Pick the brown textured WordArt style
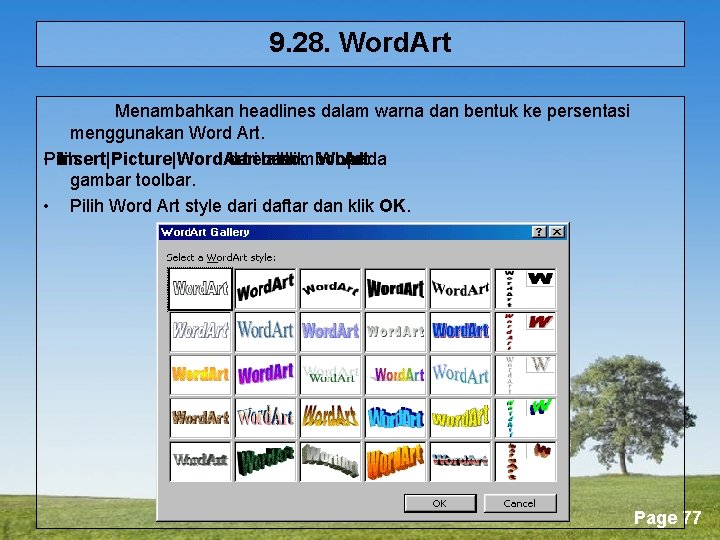This screenshot has width=720, height=540. (x=200, y=418)
